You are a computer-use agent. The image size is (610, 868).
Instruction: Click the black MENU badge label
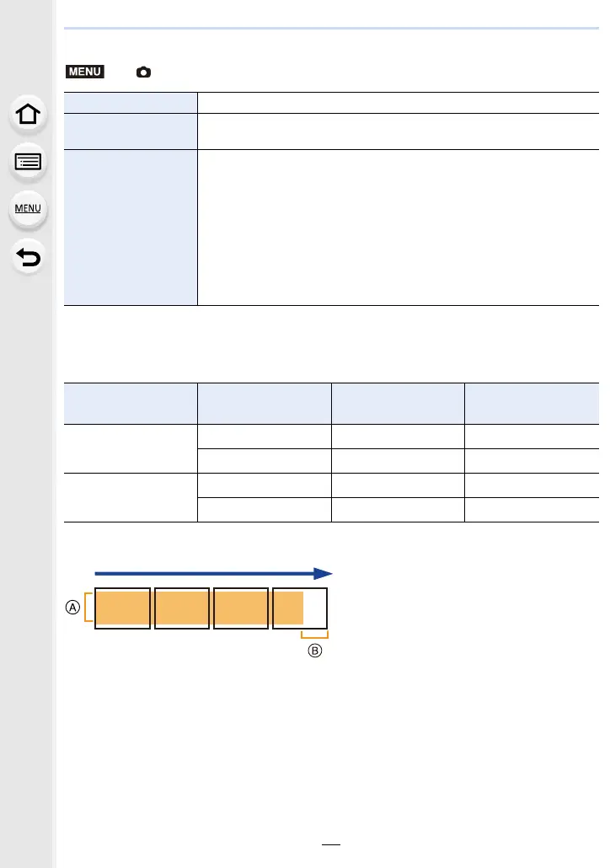click(85, 72)
